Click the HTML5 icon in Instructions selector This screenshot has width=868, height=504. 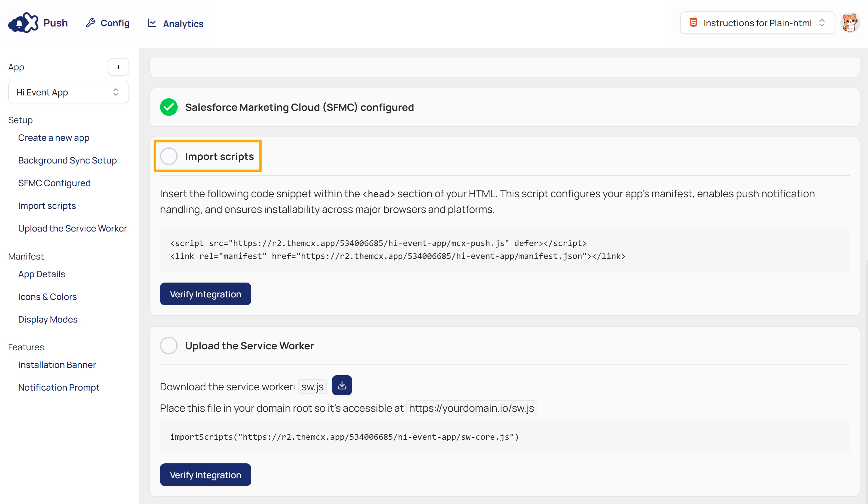(694, 23)
